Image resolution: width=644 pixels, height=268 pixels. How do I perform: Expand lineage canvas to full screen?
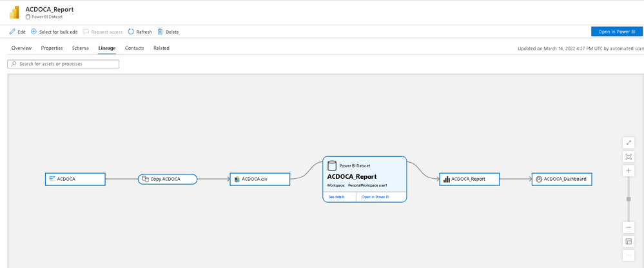[629, 143]
